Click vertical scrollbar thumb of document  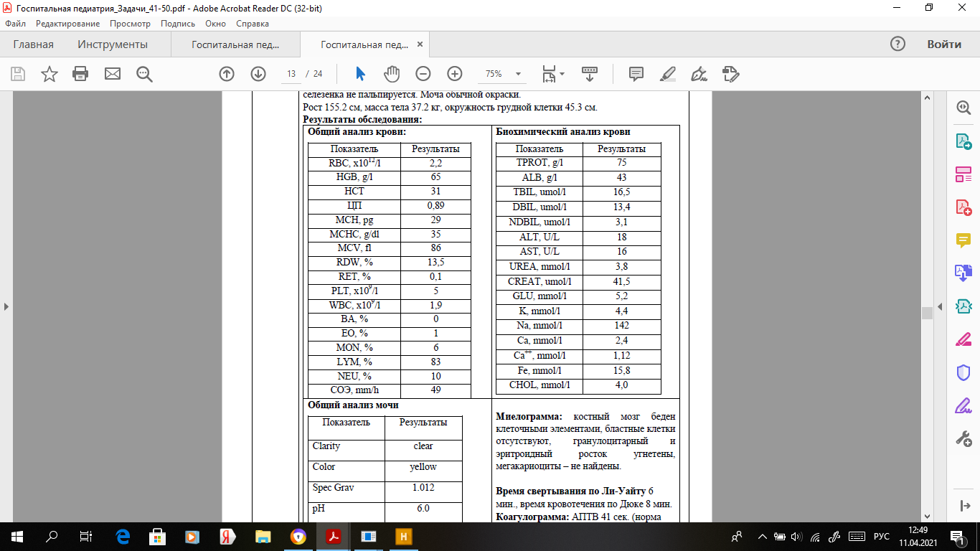[x=927, y=313]
